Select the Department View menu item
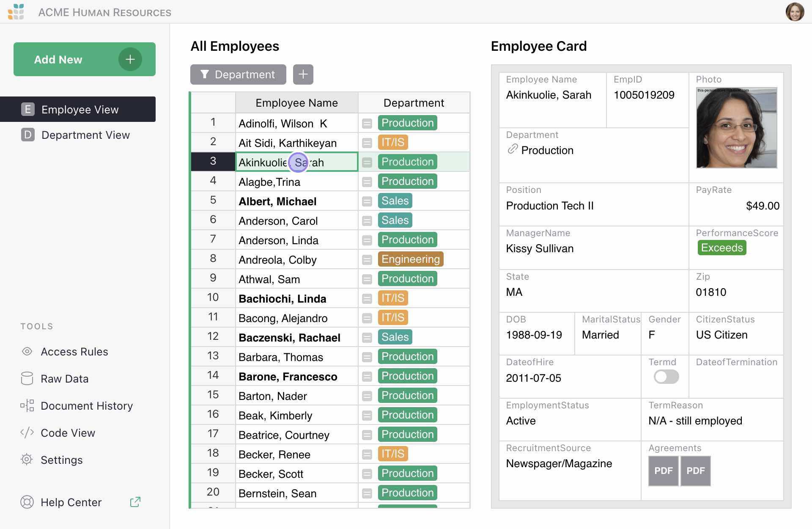Image resolution: width=812 pixels, height=529 pixels. click(86, 135)
